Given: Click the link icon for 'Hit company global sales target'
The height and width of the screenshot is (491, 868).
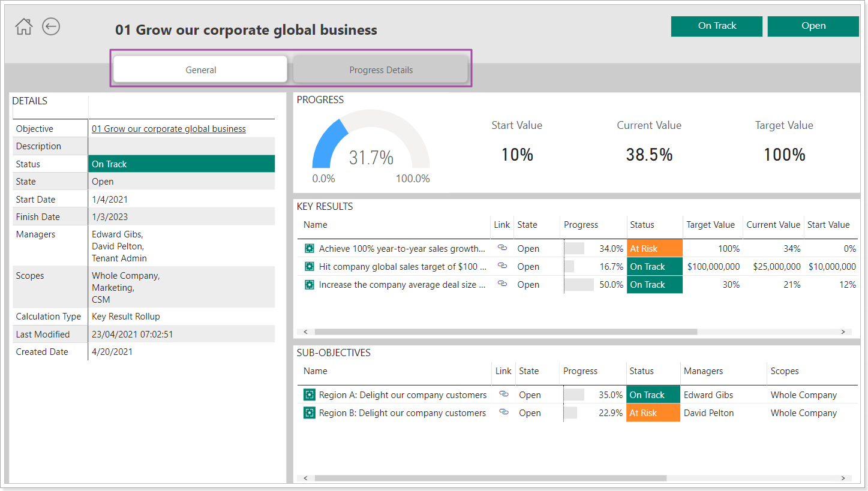Looking at the screenshot, I should tap(502, 266).
